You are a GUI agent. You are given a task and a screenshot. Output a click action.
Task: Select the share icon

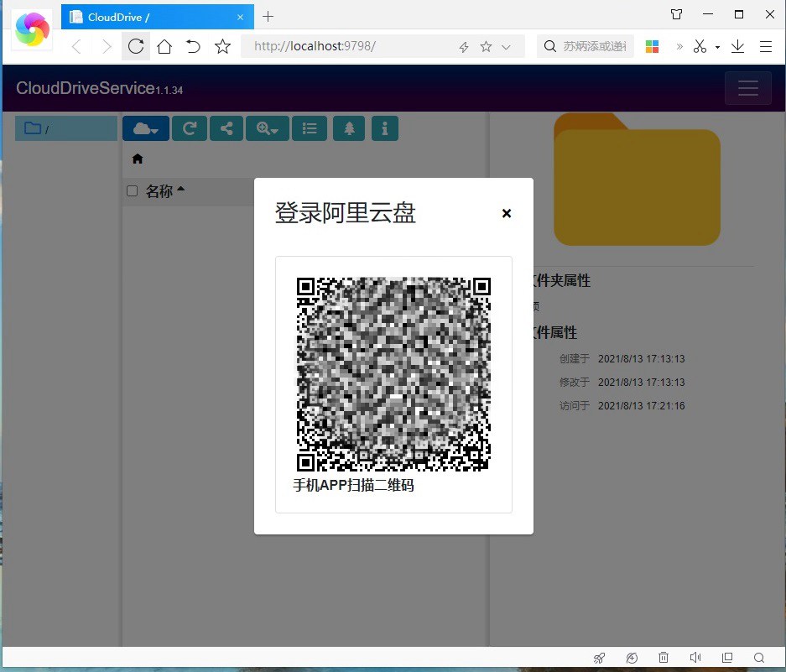226,128
